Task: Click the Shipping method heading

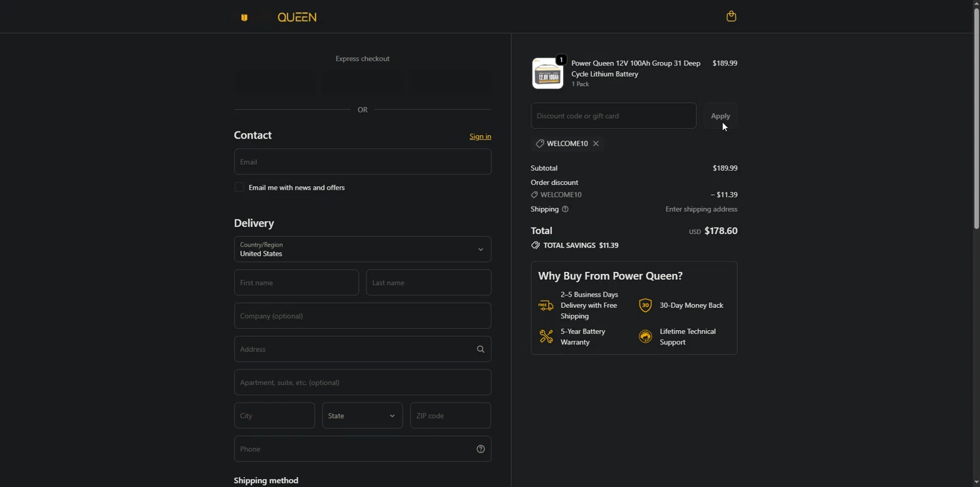Action: pos(266,480)
